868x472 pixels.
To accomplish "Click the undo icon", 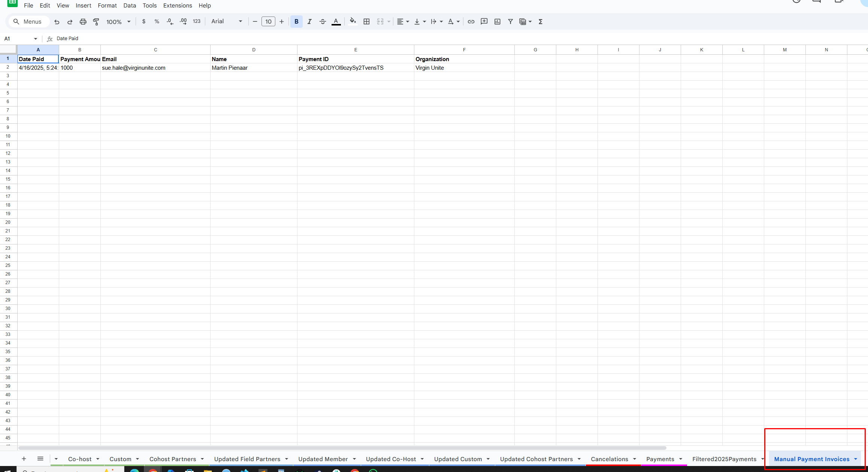I will [57, 22].
